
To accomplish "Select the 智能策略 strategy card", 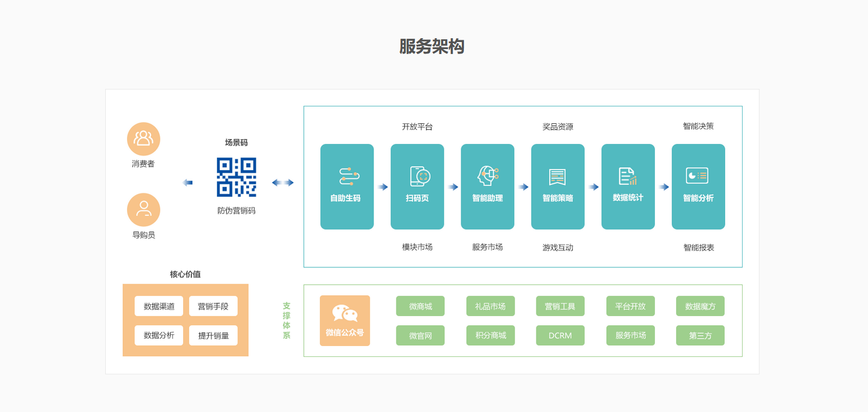I will (558, 187).
